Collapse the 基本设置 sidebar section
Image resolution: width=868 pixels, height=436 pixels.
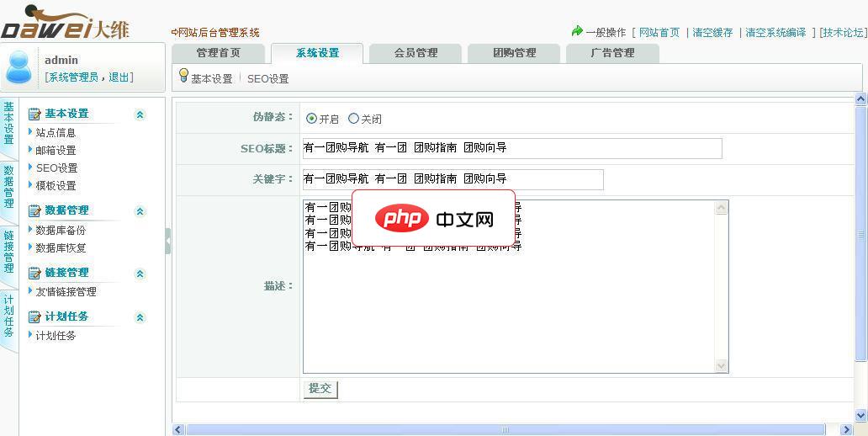(x=140, y=114)
